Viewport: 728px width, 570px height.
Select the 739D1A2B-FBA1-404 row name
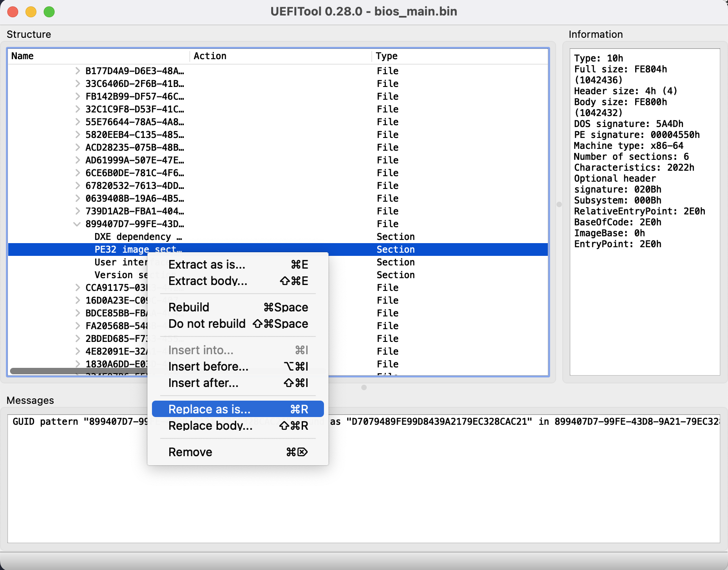coord(135,211)
